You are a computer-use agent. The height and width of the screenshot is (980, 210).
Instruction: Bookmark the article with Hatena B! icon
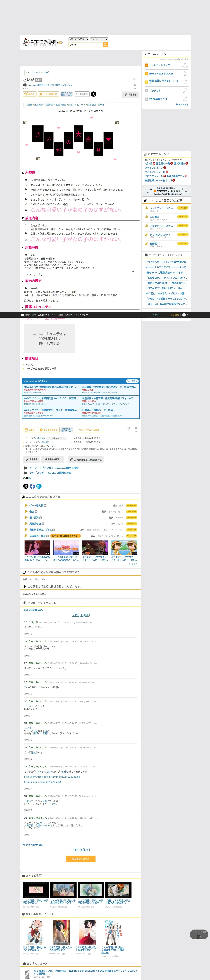tap(39, 486)
